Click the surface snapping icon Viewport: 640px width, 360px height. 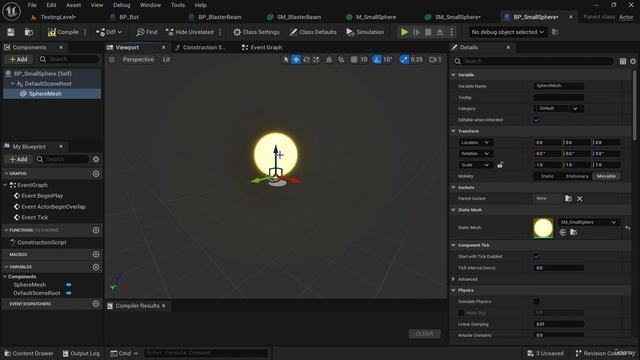coord(341,60)
